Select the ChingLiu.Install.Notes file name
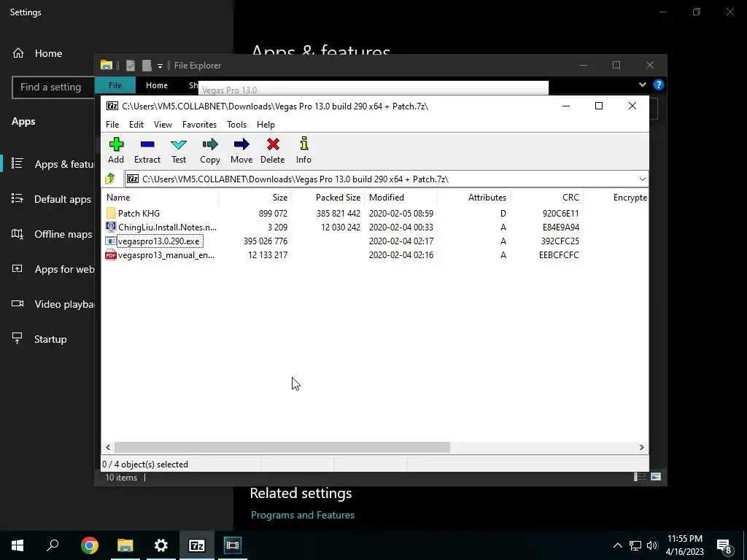The image size is (747, 560). 167,227
